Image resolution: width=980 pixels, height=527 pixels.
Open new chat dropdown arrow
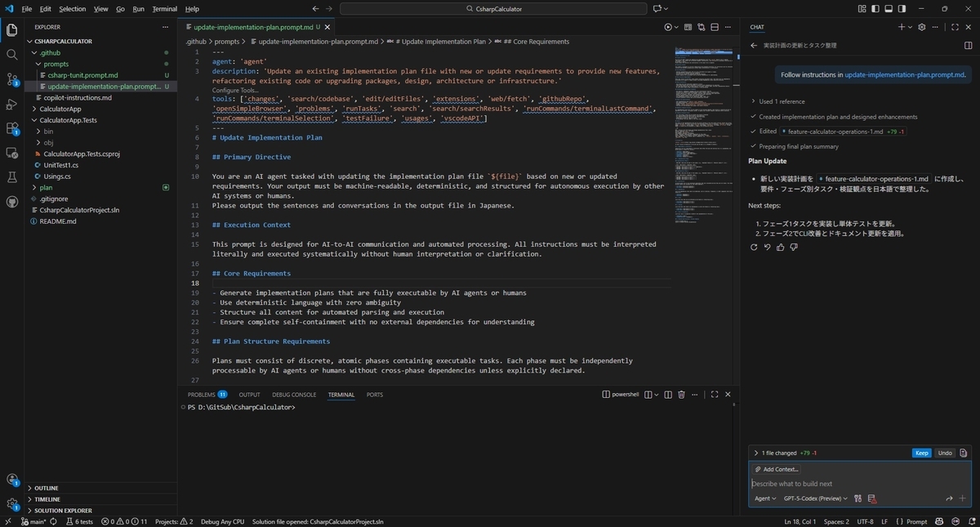pos(911,27)
